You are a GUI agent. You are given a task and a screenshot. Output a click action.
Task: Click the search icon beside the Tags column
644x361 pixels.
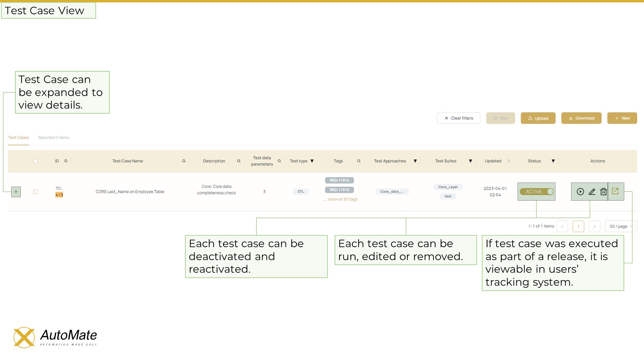359,161
